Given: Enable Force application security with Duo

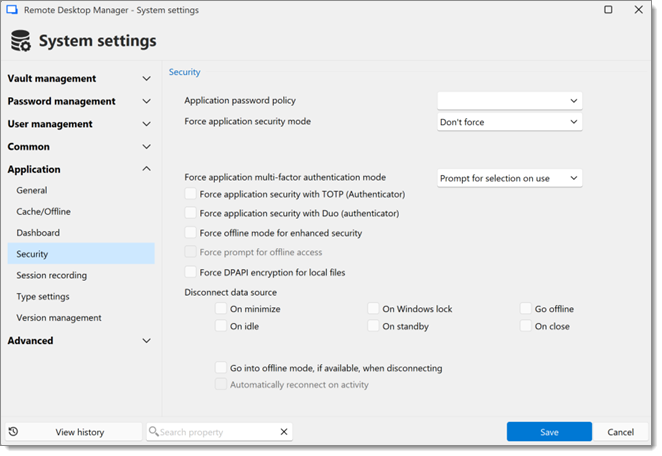Looking at the screenshot, I should coord(190,213).
